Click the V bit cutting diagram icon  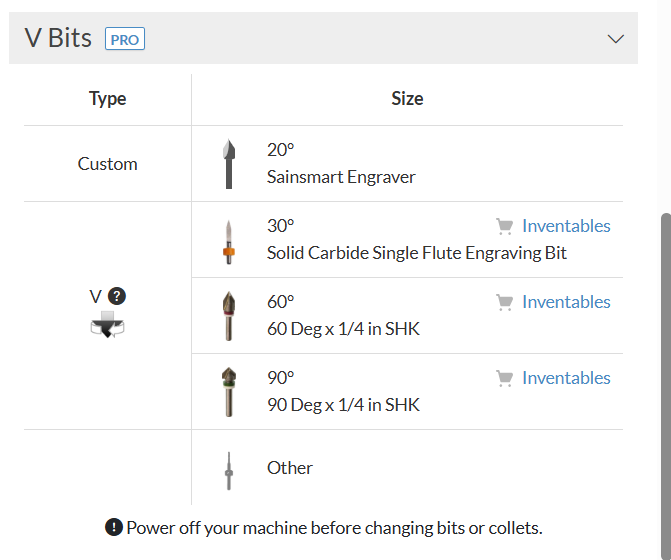point(107,324)
